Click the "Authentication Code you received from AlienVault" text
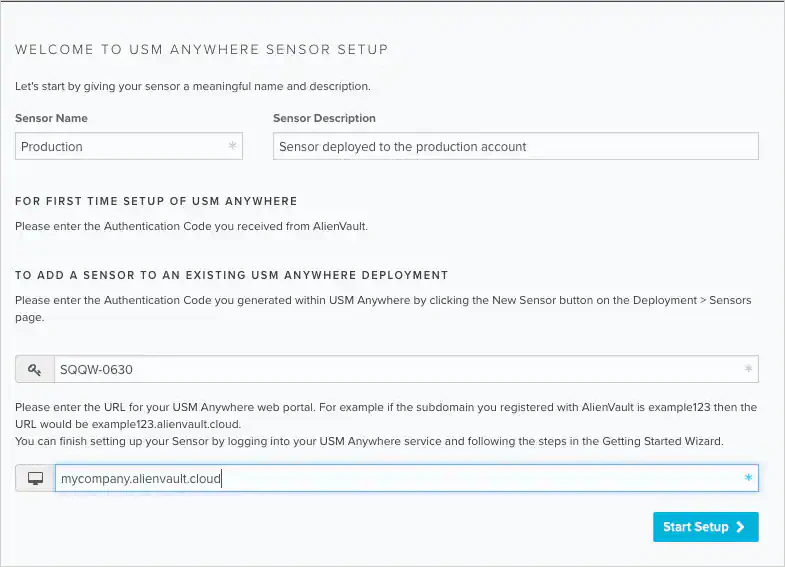Viewport: 785px width, 567px height. pyautogui.click(x=235, y=226)
